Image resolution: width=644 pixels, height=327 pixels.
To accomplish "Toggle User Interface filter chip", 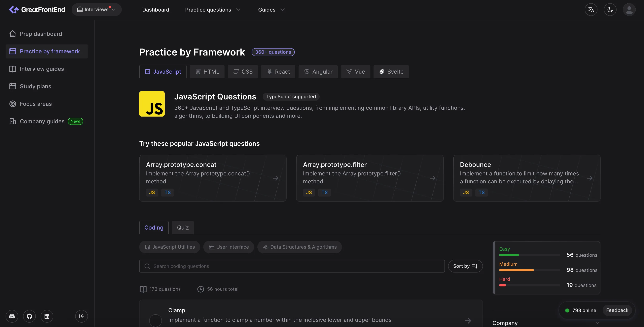I will [229, 247].
